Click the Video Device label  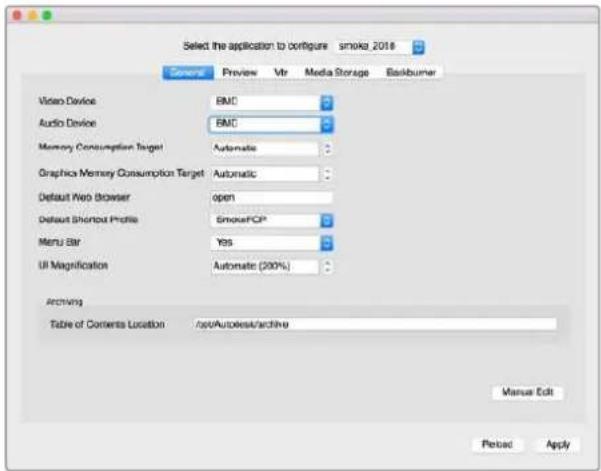coord(67,101)
